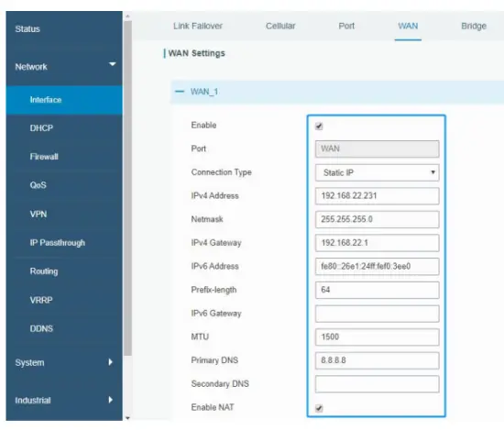Click the MTU input field
The width and height of the screenshot is (504, 430).
click(377, 337)
